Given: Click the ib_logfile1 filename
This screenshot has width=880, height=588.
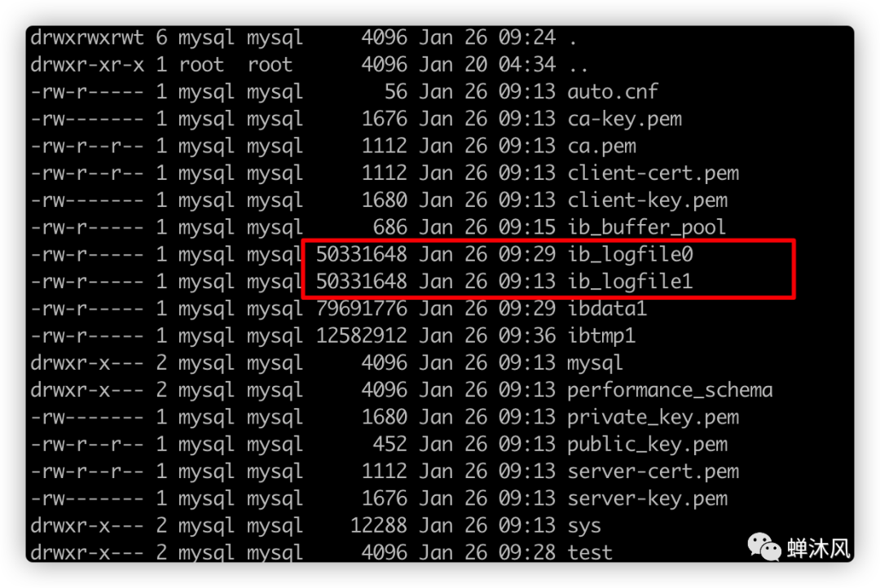Looking at the screenshot, I should [x=630, y=282].
